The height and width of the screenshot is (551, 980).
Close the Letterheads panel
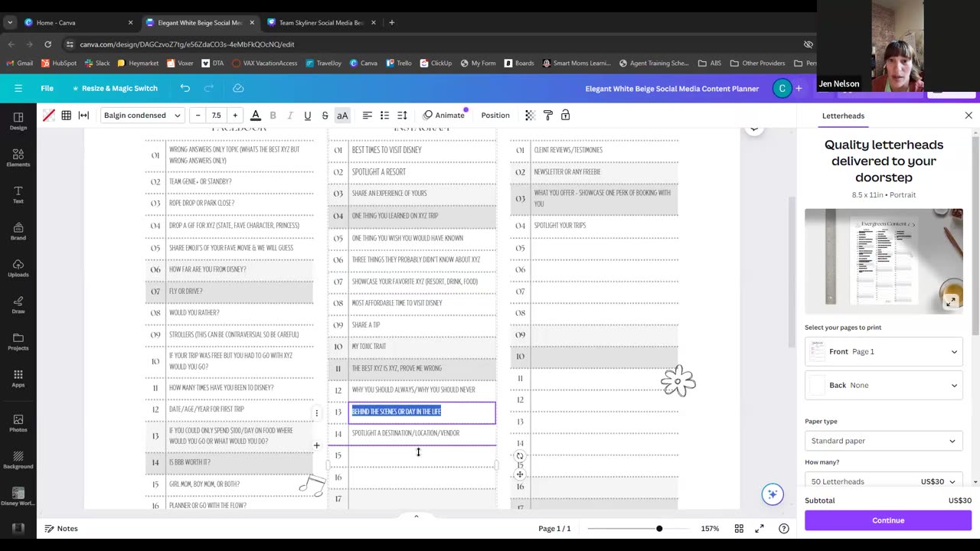969,116
